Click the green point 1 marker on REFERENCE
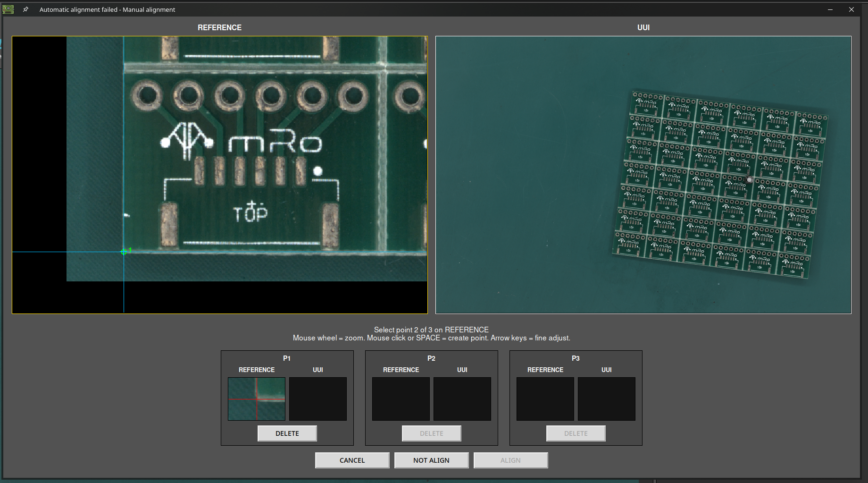This screenshot has width=868, height=483. point(124,252)
